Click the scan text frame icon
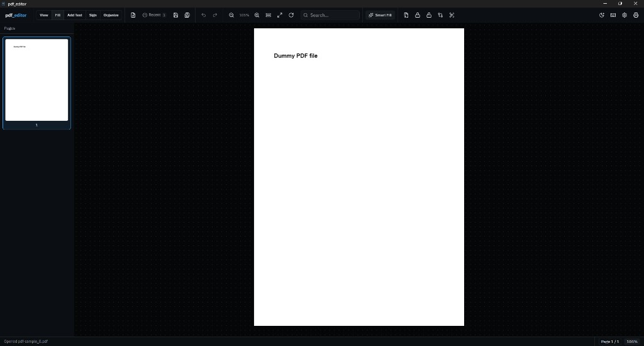The width and height of the screenshot is (644, 346). tap(452, 15)
